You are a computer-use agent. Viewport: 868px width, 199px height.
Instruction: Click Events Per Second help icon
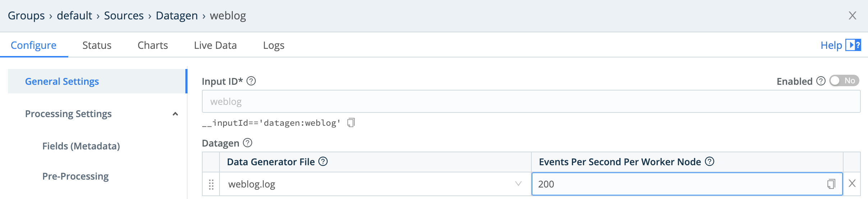710,162
